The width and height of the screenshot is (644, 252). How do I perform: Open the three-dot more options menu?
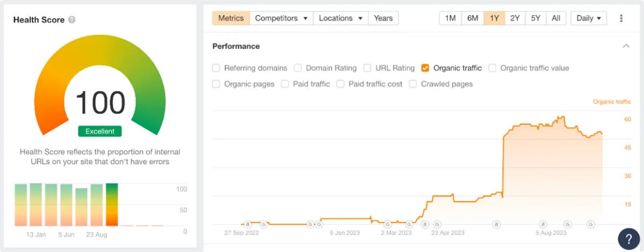tap(621, 18)
